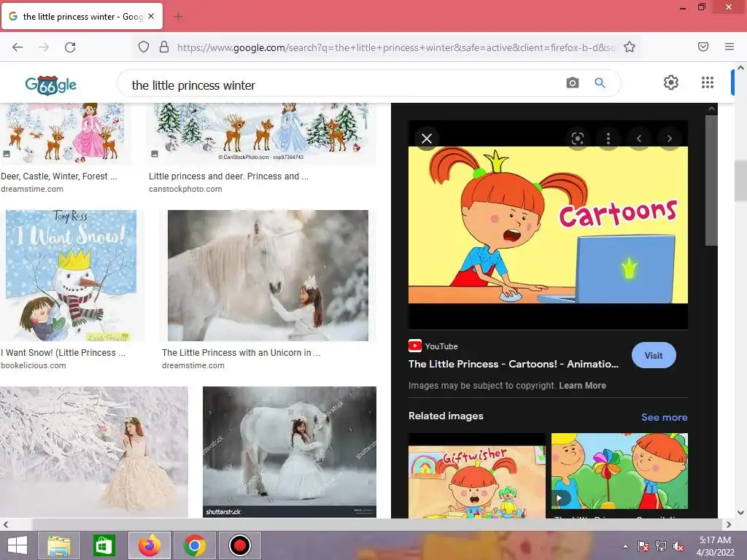Open a new tab with plus button

coord(178,17)
